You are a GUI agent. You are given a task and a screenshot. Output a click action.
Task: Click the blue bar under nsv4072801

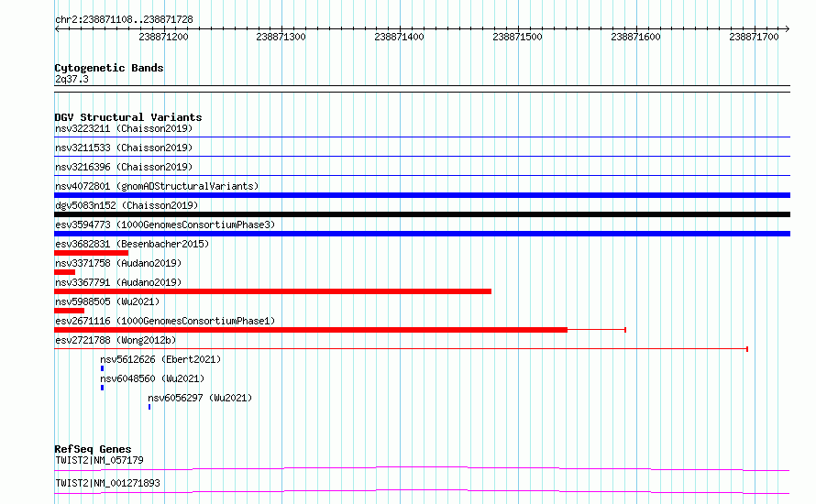pyautogui.click(x=422, y=195)
